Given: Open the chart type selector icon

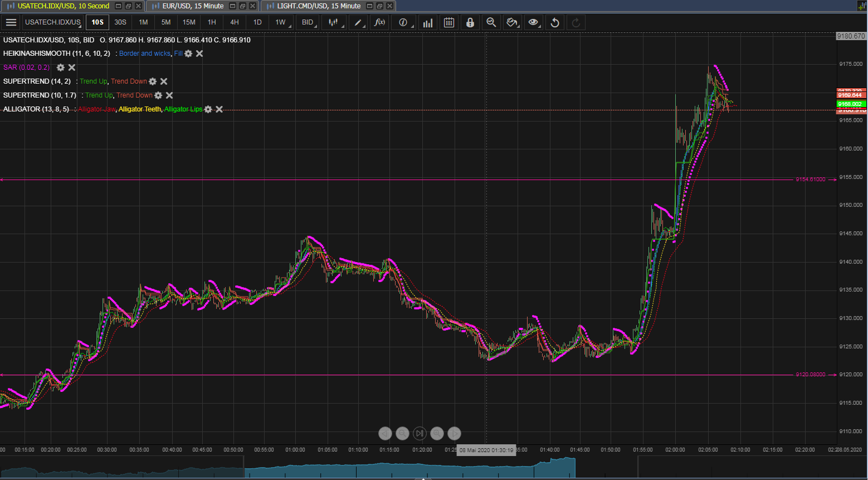Looking at the screenshot, I should 333,22.
